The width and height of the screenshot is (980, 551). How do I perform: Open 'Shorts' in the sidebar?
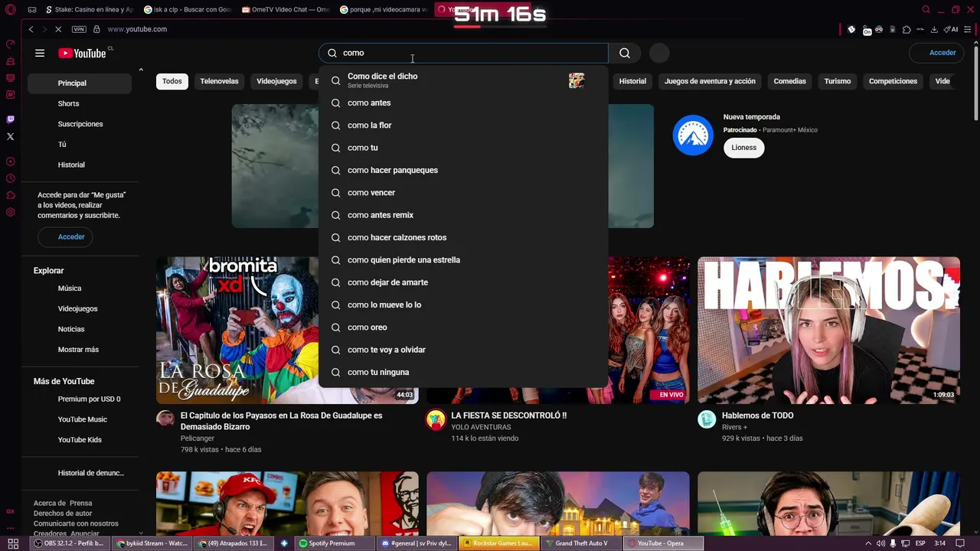tap(78, 103)
